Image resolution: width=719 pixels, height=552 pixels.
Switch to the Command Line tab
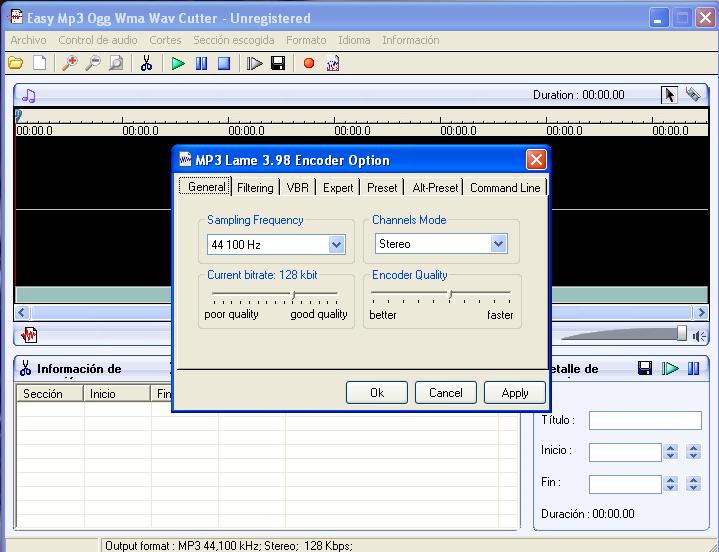(505, 188)
